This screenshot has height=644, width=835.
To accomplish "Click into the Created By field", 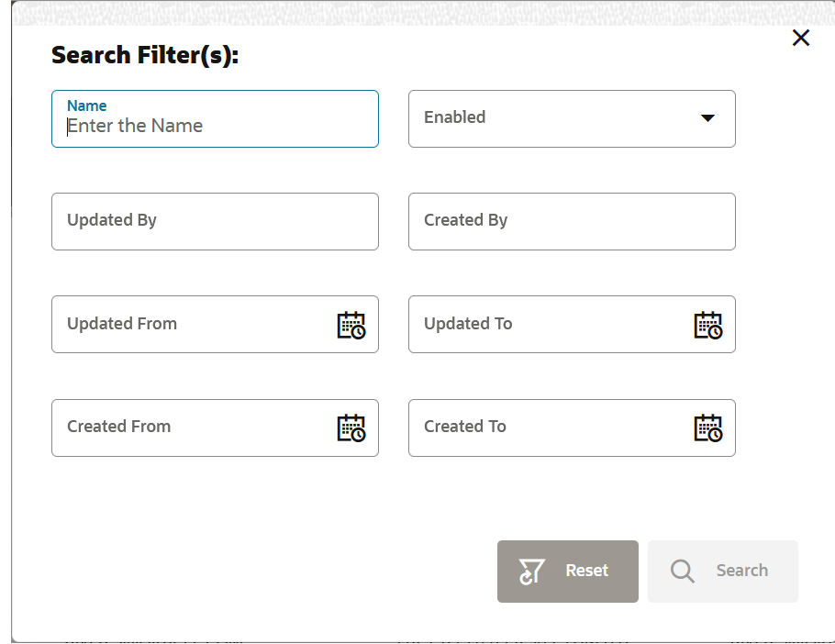I will pyautogui.click(x=572, y=221).
